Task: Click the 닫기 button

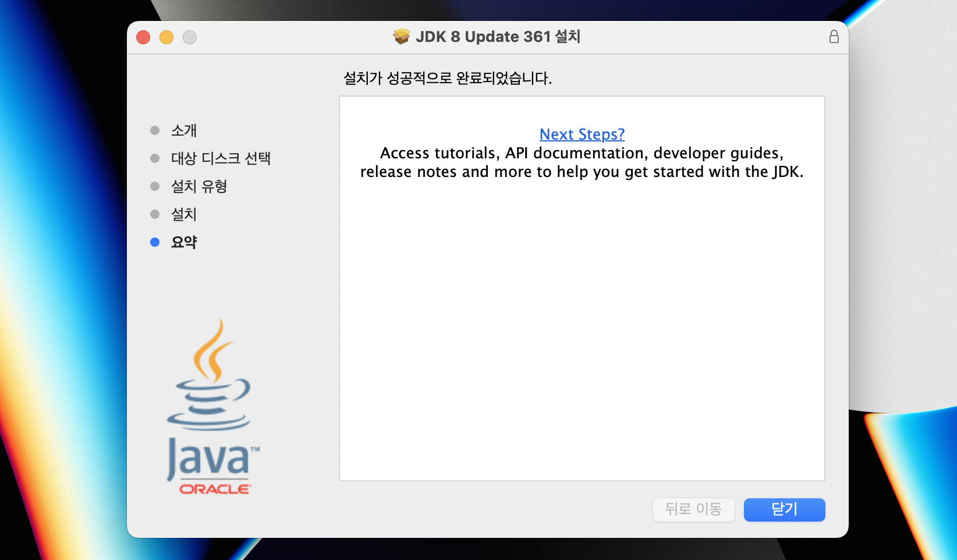Action: (x=784, y=509)
